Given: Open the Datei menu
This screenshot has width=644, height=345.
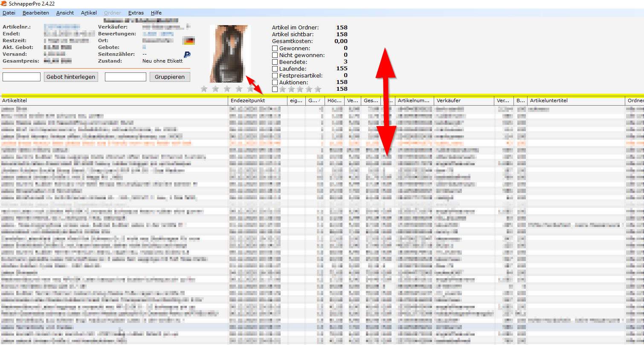Looking at the screenshot, I should (9, 13).
